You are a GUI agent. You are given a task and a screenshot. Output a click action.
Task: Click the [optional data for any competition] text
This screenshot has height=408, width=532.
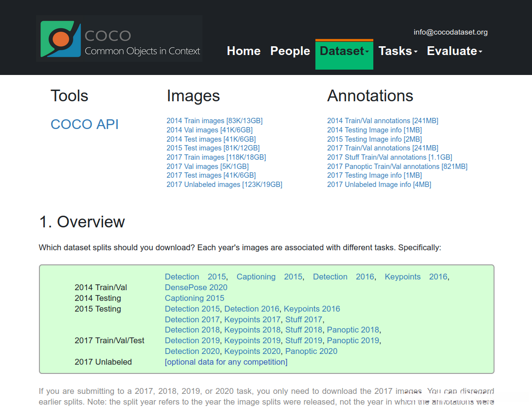pyautogui.click(x=226, y=362)
